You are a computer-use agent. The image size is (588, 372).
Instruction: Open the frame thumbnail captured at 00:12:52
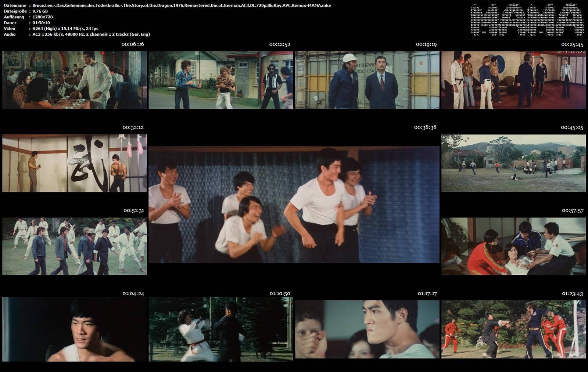click(221, 80)
